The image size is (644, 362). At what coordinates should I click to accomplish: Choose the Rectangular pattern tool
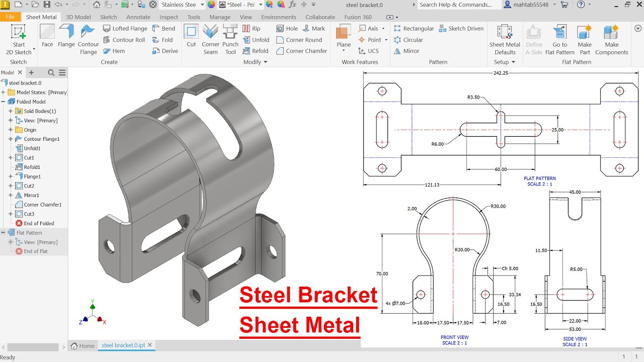414,29
